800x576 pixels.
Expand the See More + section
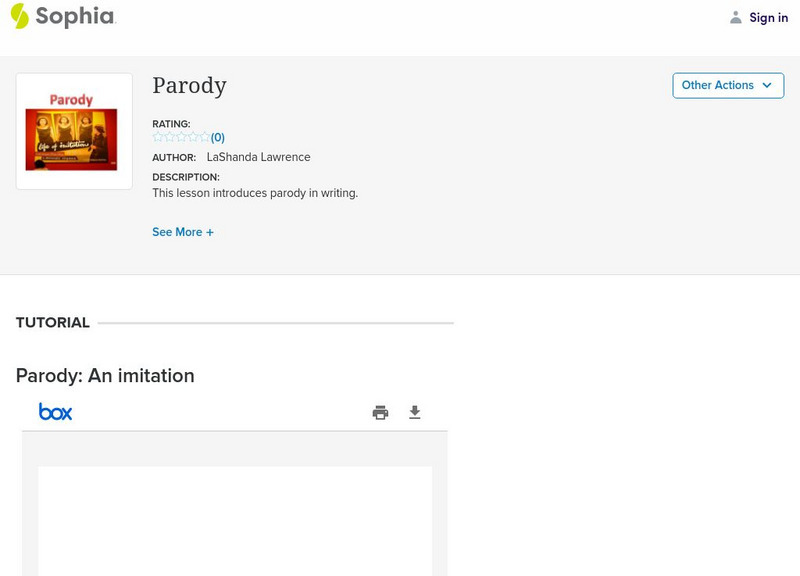click(x=183, y=232)
